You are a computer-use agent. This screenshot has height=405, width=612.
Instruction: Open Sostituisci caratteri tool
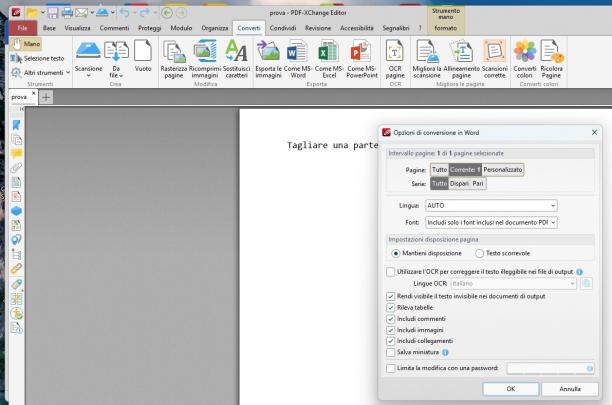coord(237,59)
